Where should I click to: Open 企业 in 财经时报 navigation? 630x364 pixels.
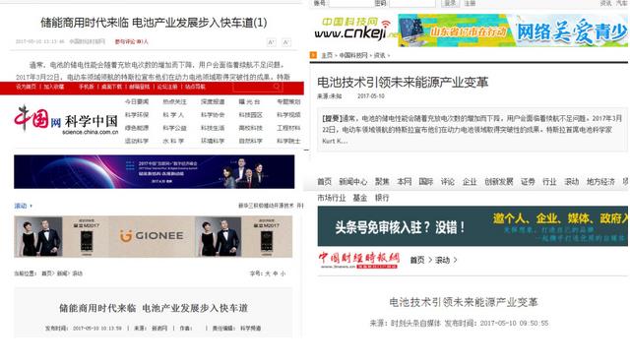click(470, 182)
